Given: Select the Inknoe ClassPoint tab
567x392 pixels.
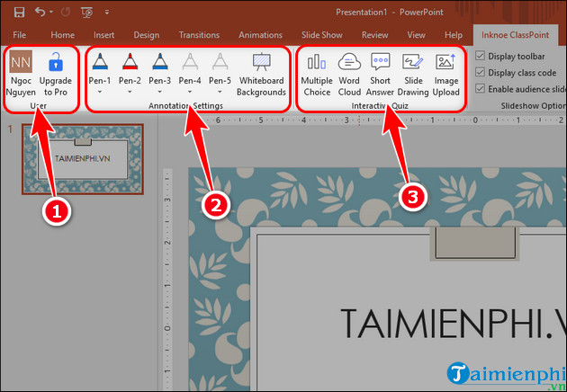Looking at the screenshot, I should [x=515, y=35].
